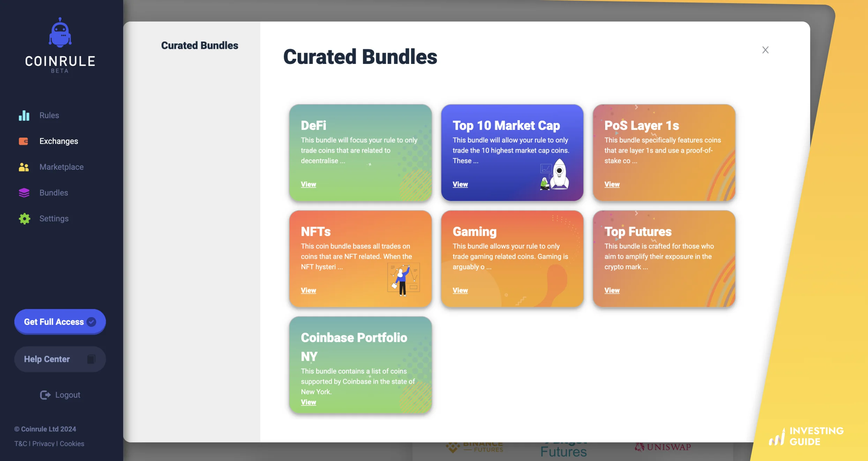Open the Rules menu item
This screenshot has height=461, width=868.
(49, 115)
